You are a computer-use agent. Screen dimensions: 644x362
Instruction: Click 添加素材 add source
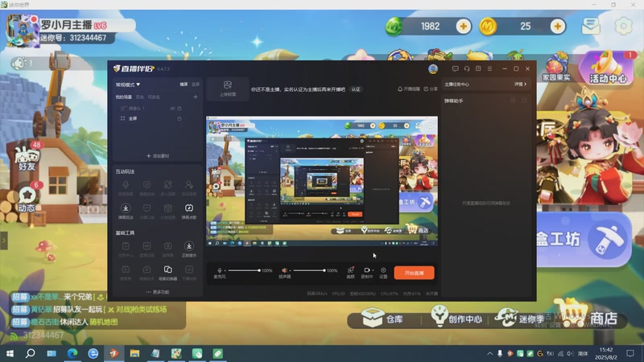157,155
